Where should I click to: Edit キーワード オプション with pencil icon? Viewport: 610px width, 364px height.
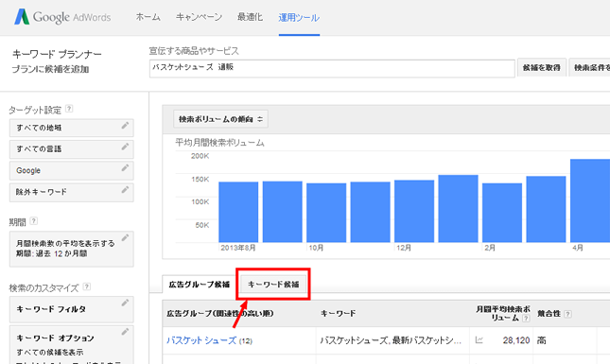(x=125, y=332)
